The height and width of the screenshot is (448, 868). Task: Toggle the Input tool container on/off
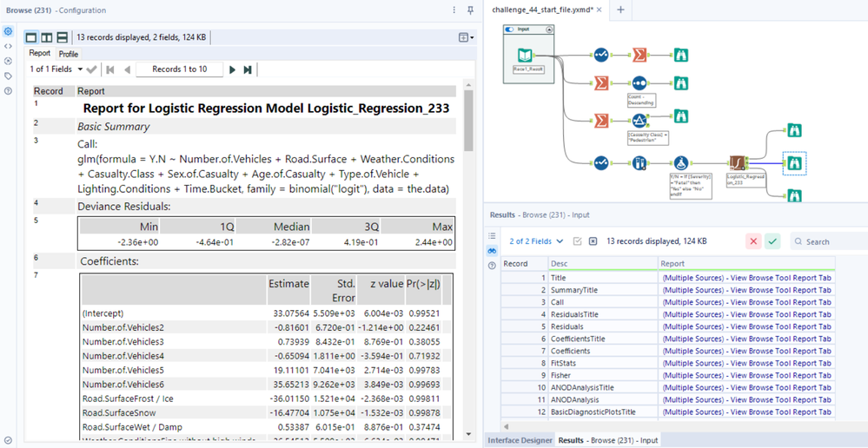pos(511,30)
